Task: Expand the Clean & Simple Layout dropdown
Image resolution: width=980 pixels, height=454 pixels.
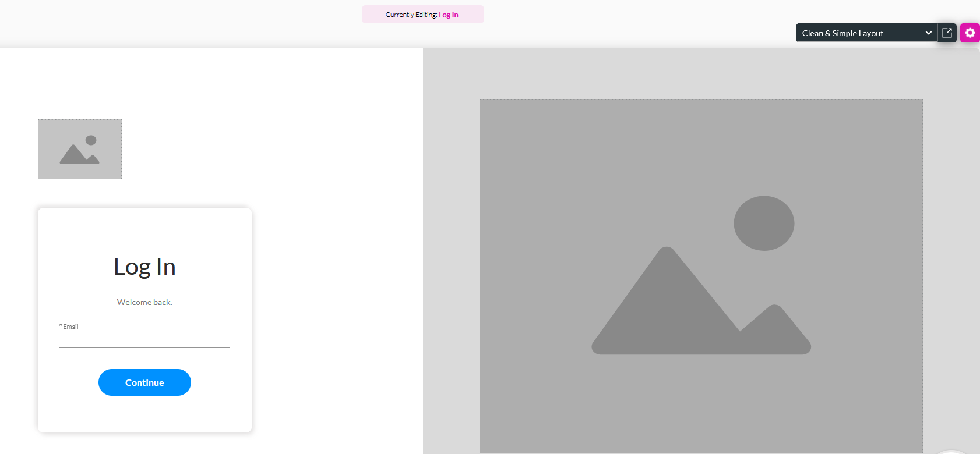Action: point(867,33)
